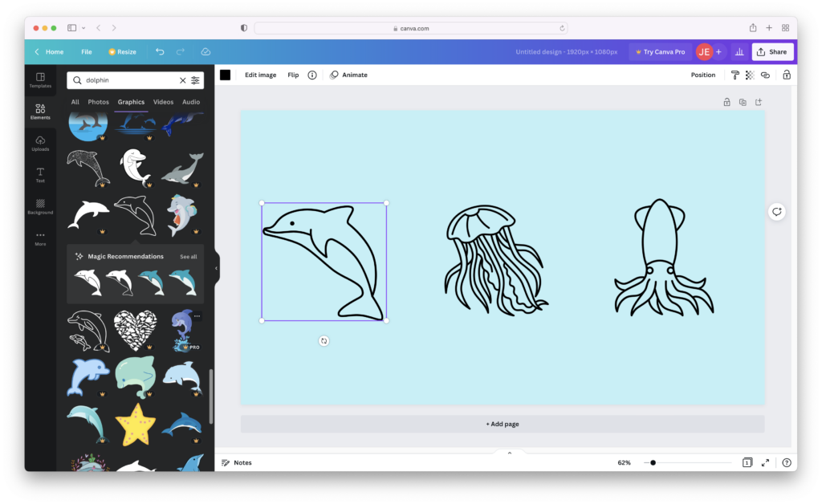Switch to the All tab
822x504 pixels.
(75, 102)
